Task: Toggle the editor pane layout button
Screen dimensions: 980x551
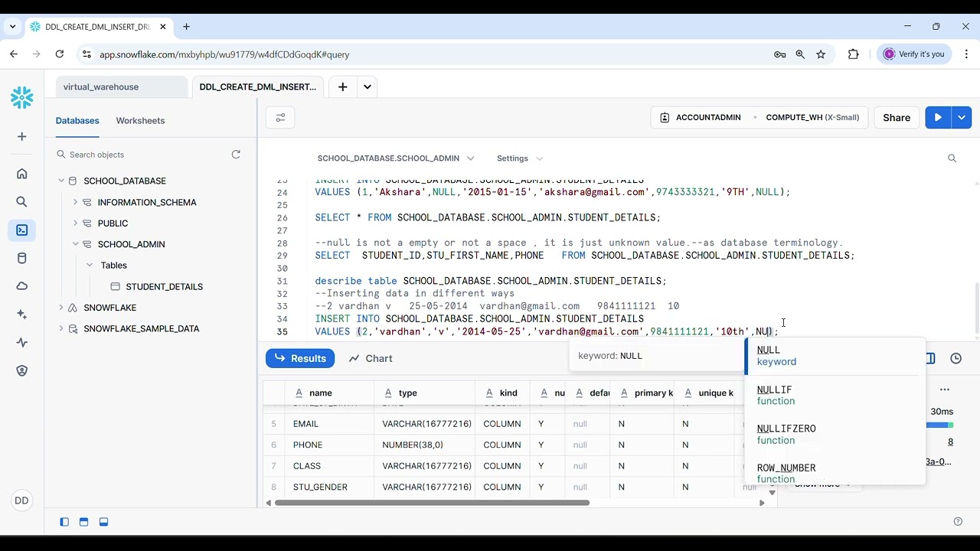Action: [x=84, y=522]
